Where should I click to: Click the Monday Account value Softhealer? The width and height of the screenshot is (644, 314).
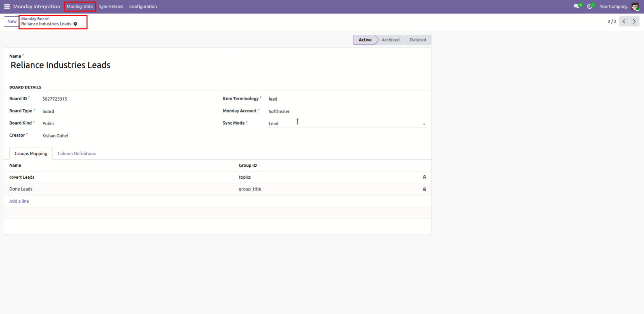coord(279,111)
